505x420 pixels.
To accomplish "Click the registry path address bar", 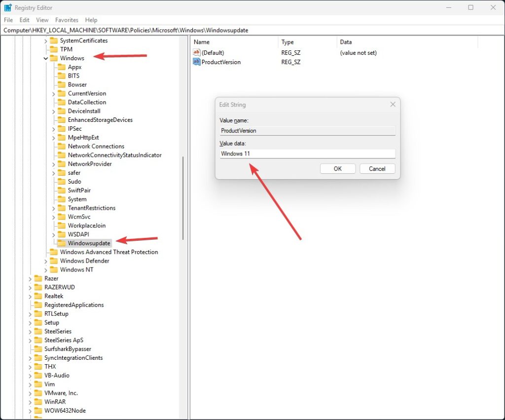I will (x=252, y=30).
